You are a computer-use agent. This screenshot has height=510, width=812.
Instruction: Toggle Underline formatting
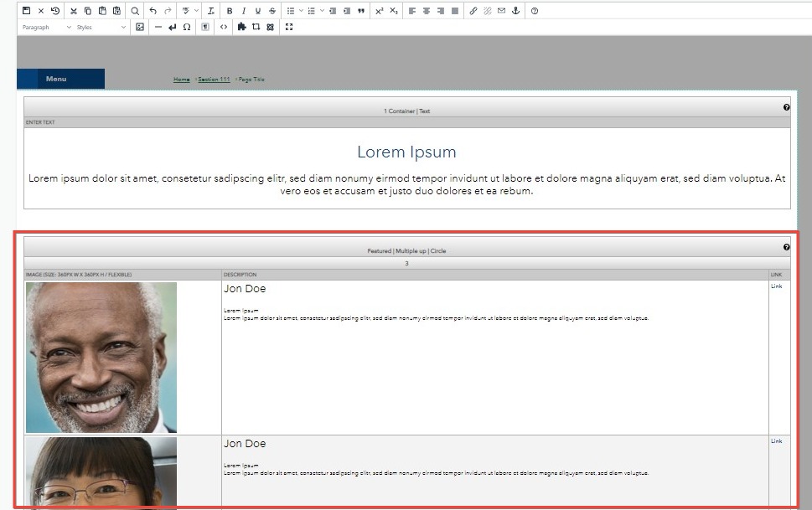(258, 10)
